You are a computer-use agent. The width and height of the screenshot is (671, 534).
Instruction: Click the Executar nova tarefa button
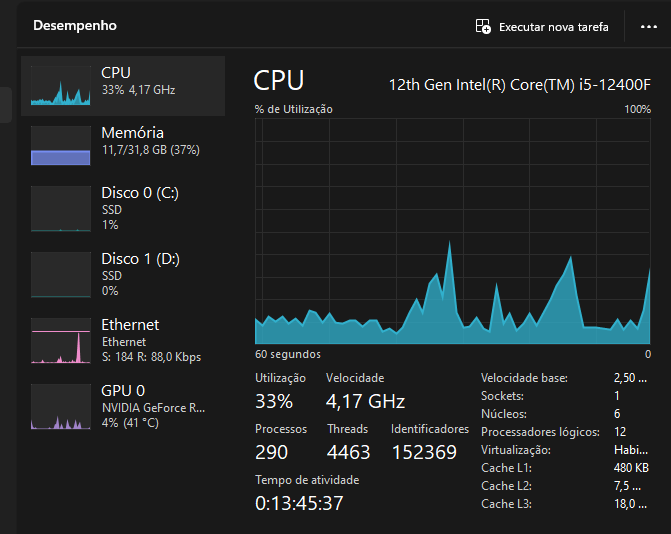542,27
